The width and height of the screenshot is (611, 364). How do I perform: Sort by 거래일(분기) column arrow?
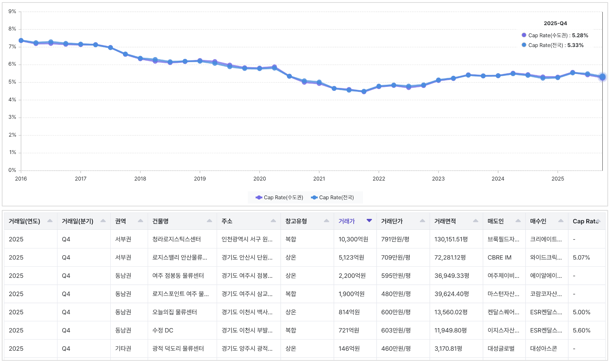(103, 221)
